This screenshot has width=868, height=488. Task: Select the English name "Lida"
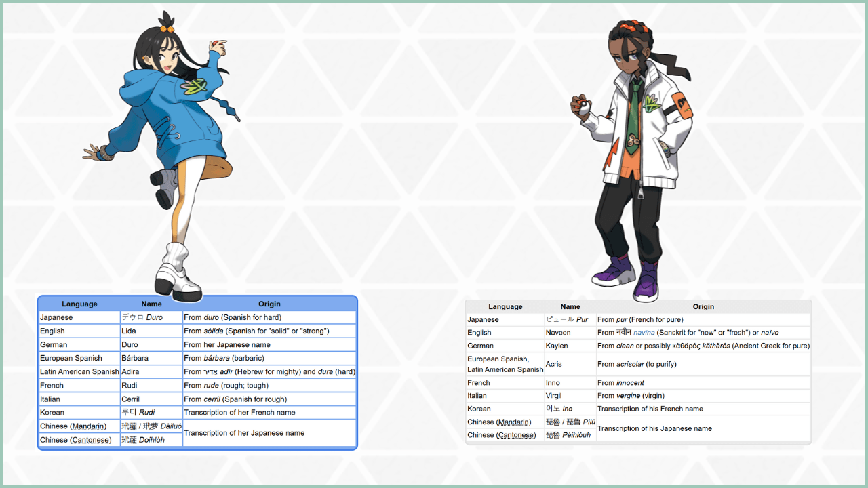(129, 331)
